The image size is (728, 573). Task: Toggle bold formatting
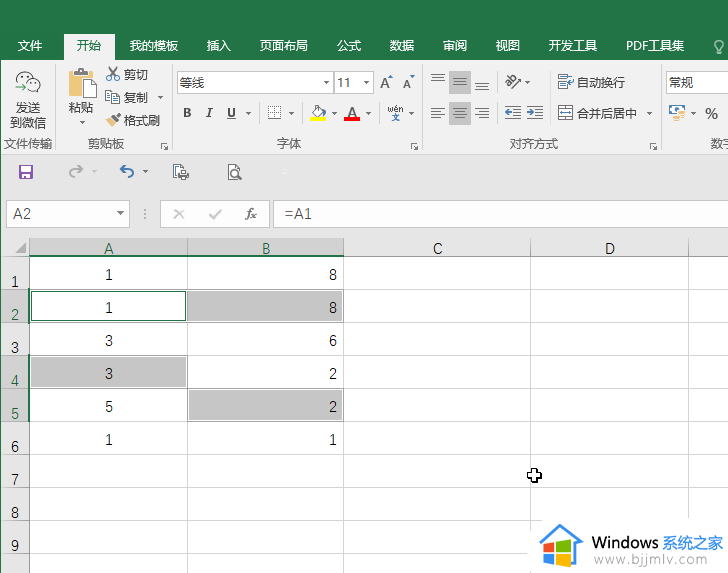point(187,113)
